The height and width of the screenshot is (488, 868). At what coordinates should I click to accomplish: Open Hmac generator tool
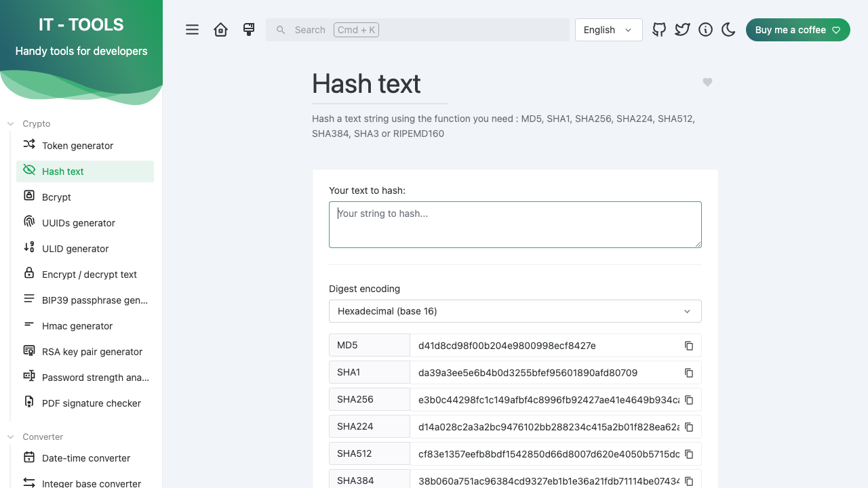pos(85,326)
